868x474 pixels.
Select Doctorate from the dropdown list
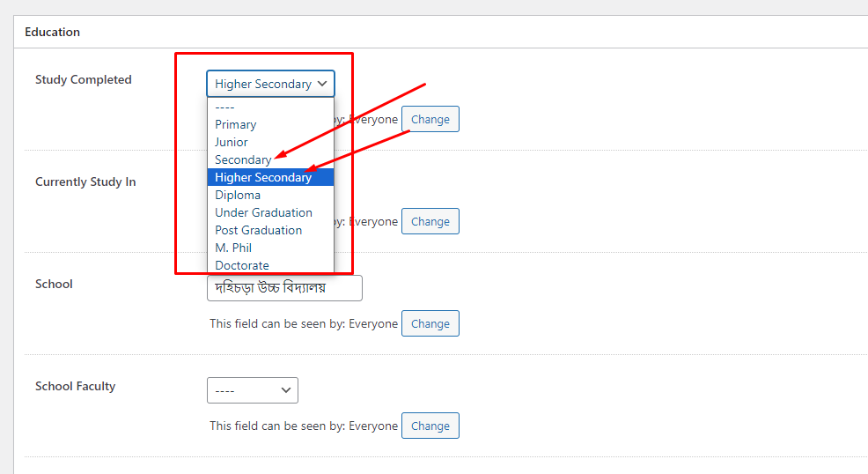[242, 265]
